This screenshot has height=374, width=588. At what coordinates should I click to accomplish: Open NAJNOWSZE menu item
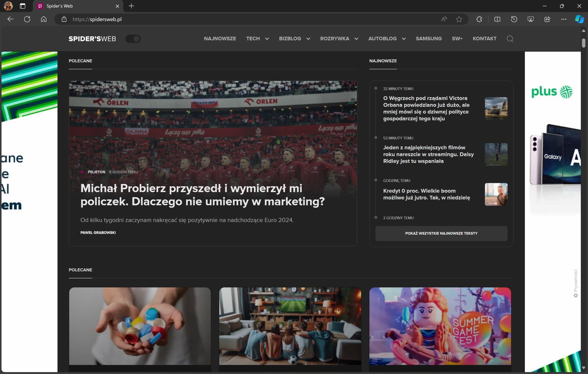(220, 39)
